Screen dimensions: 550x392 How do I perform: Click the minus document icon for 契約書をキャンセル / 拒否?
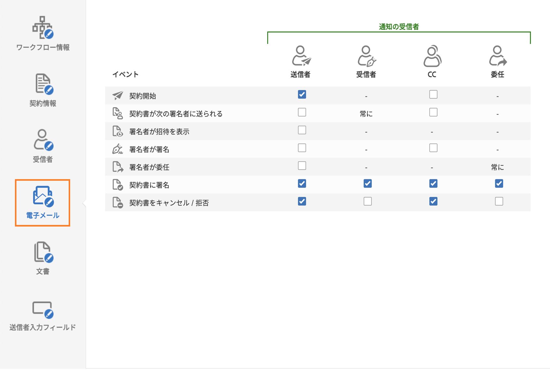click(x=117, y=203)
